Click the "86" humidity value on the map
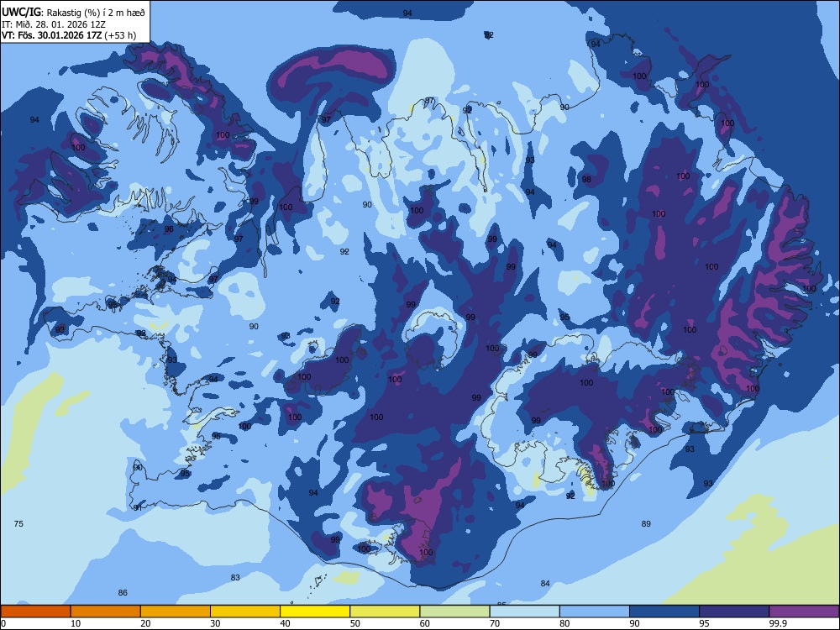The image size is (840, 630). 123,592
